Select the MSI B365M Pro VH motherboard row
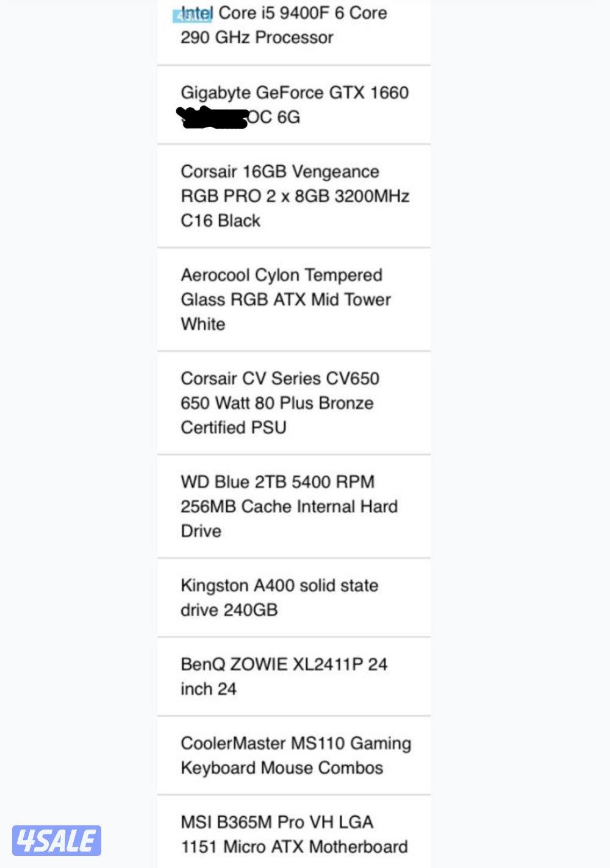Screen dimensions: 610x868 click(293, 834)
